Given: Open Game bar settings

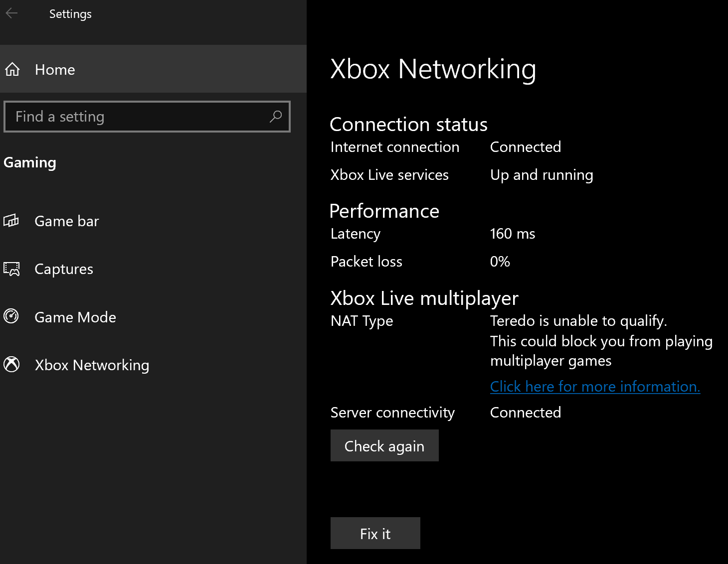Looking at the screenshot, I should [x=153, y=221].
